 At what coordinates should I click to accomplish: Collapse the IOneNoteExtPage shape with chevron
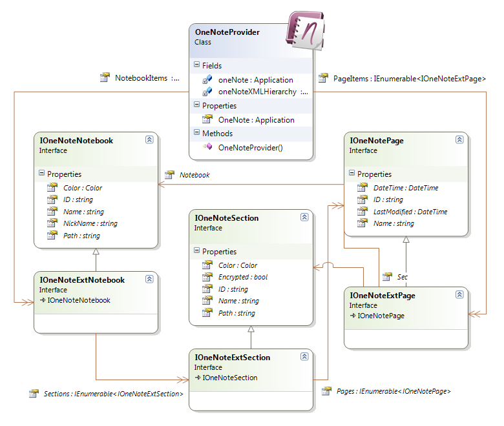(x=459, y=294)
